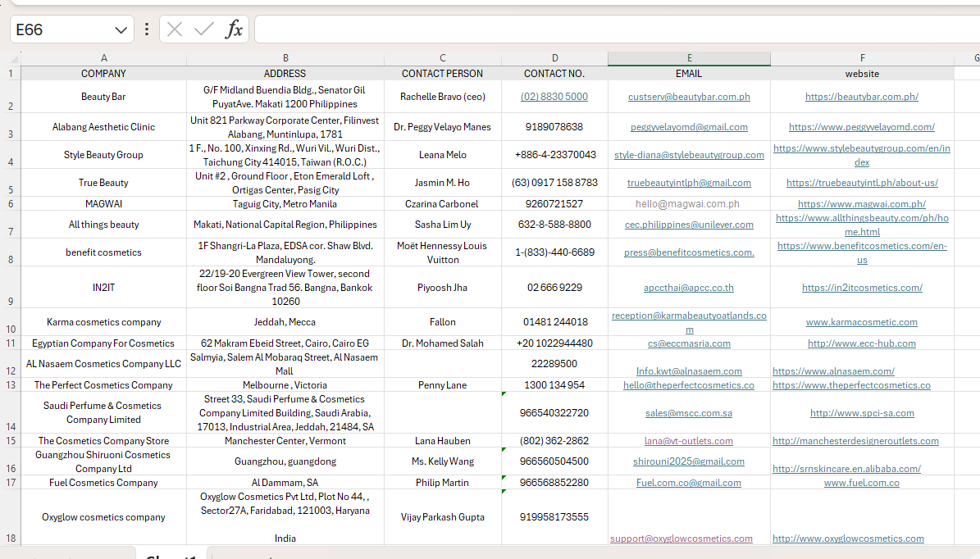This screenshot has height=559, width=980.
Task: Open lana@vt-outlets.com email link
Action: click(689, 441)
